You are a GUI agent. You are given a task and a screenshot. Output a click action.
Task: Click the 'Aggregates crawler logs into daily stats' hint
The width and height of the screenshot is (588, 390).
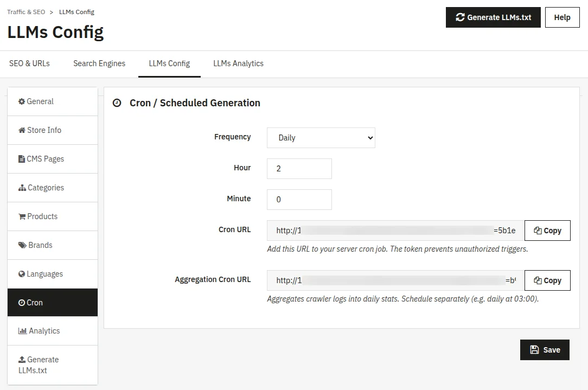coord(402,299)
